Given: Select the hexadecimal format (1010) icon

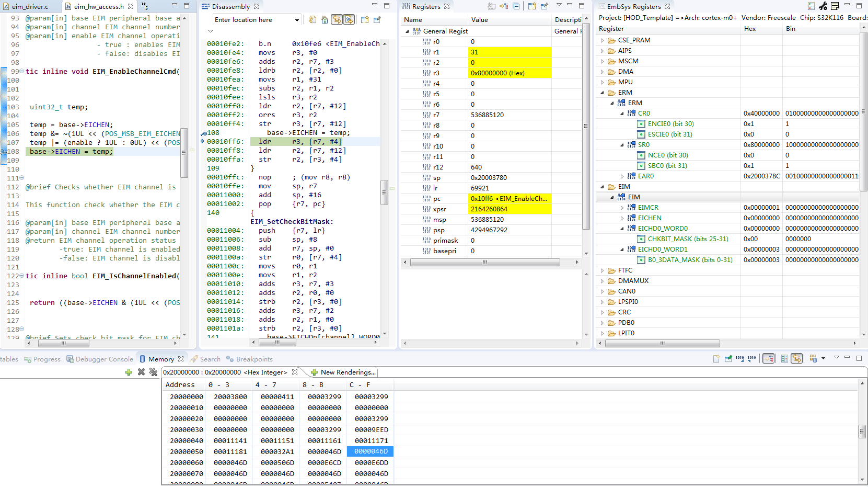Looking at the screenshot, I should tap(740, 359).
